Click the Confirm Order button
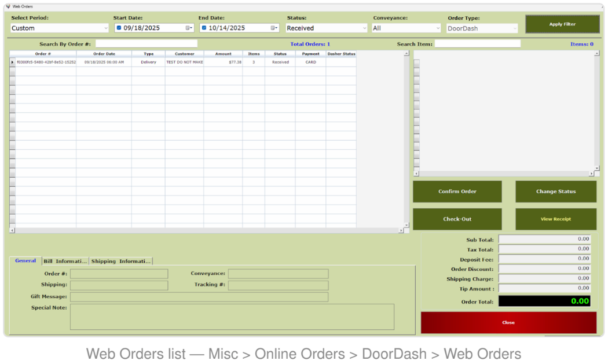 click(x=457, y=192)
